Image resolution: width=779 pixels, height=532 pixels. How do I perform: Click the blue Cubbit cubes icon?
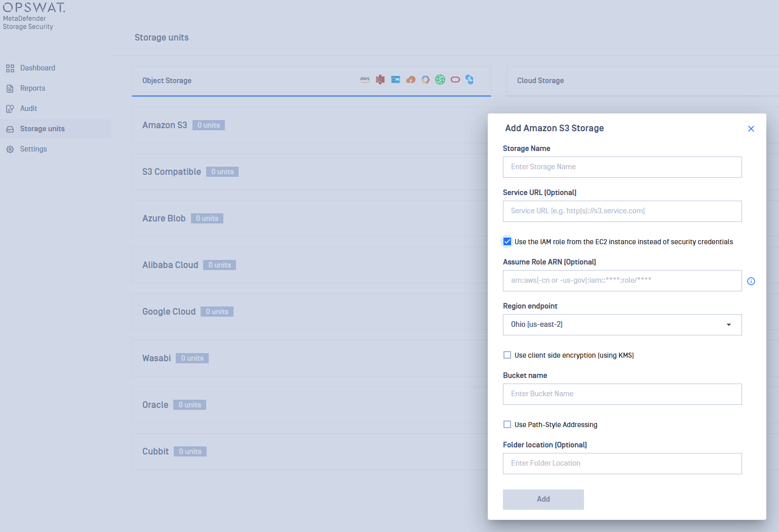coord(470,80)
